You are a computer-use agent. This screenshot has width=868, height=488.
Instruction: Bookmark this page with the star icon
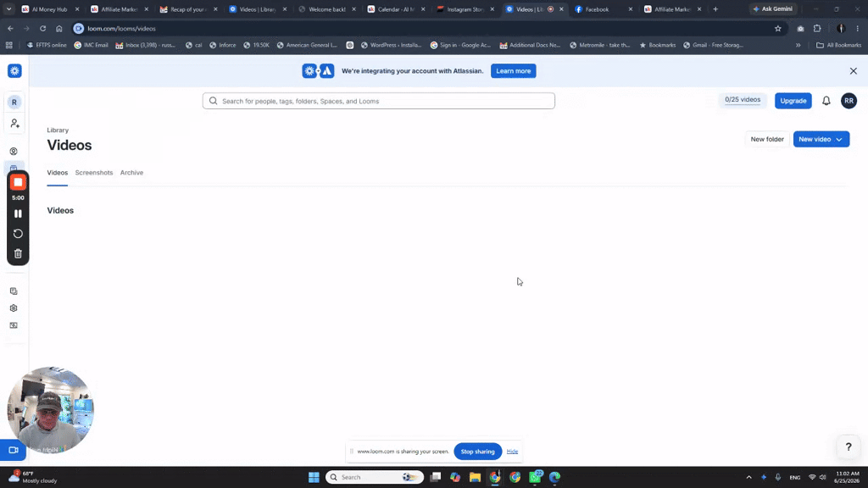pyautogui.click(x=778, y=28)
